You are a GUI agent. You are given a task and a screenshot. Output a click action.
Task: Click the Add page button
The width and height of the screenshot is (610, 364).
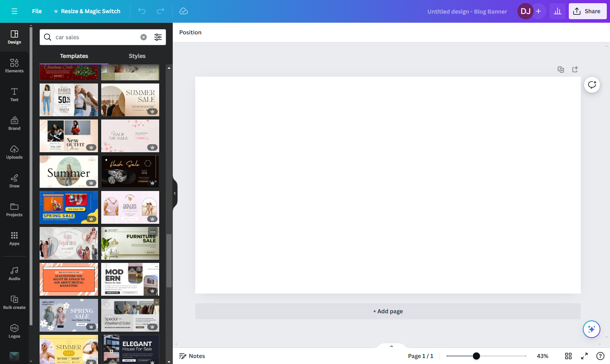[x=388, y=311]
